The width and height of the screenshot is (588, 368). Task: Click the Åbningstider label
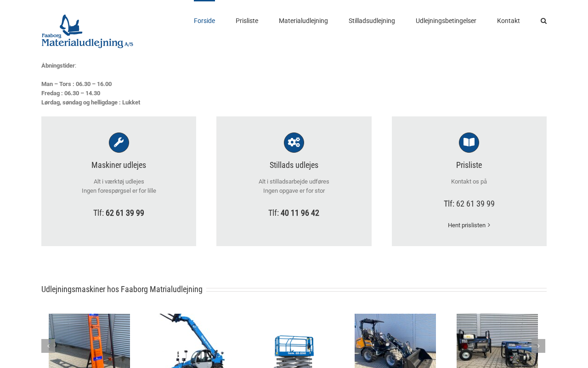[58, 66]
